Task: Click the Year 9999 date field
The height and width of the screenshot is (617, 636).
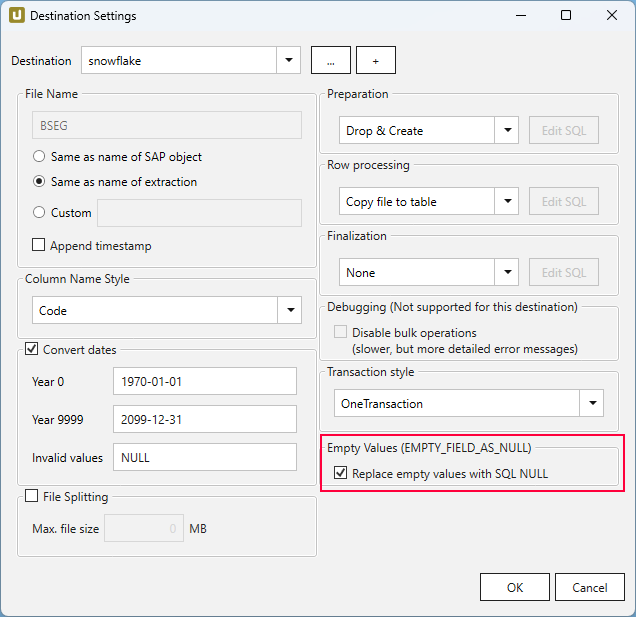Action: click(x=205, y=419)
